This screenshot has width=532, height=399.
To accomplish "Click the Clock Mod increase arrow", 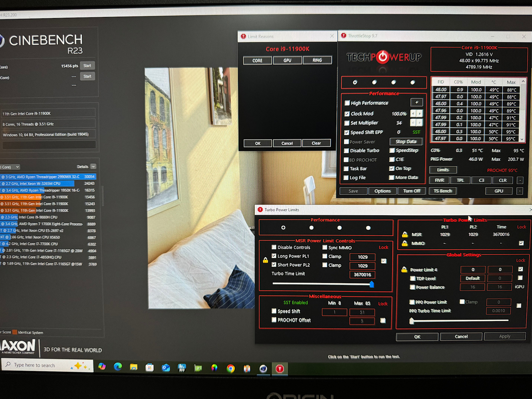I will click(x=419, y=114).
